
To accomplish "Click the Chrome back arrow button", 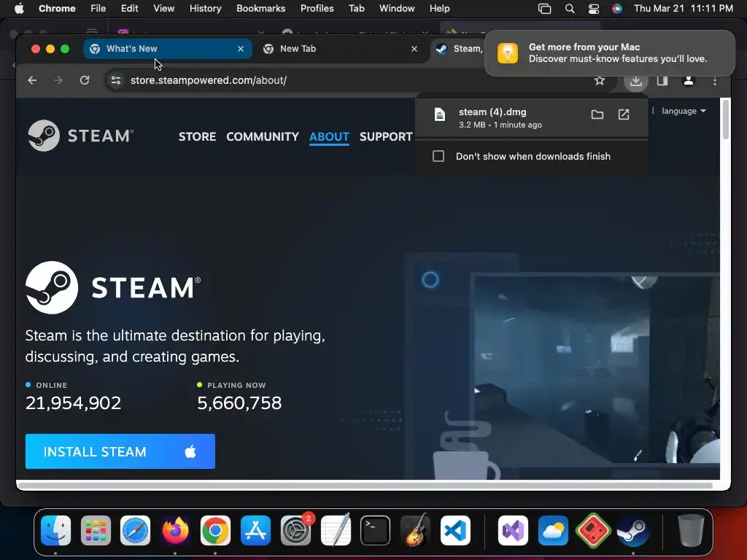I will [32, 80].
